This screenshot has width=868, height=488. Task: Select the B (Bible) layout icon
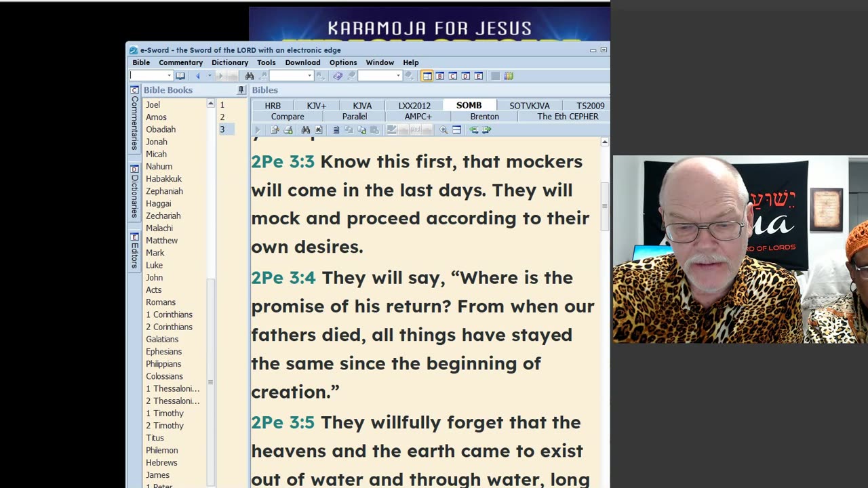click(x=439, y=76)
